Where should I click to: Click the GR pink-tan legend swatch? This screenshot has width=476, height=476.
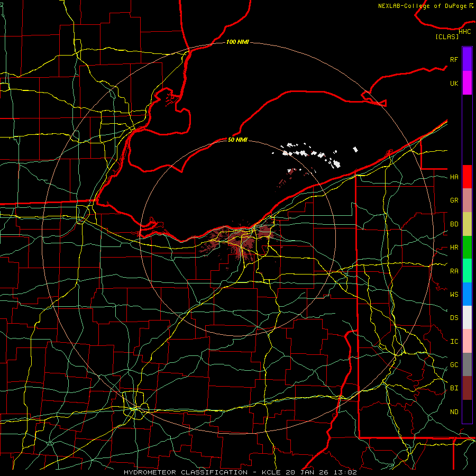[467, 200]
